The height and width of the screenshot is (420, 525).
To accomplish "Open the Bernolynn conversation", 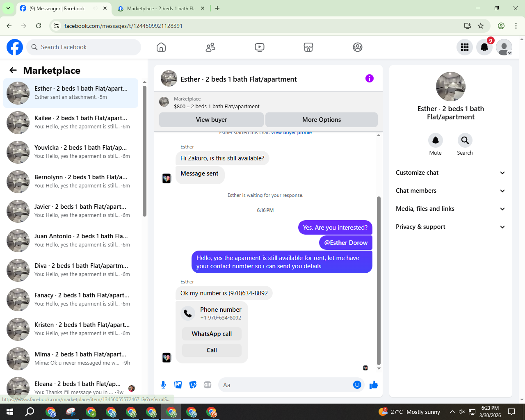I will (71, 181).
